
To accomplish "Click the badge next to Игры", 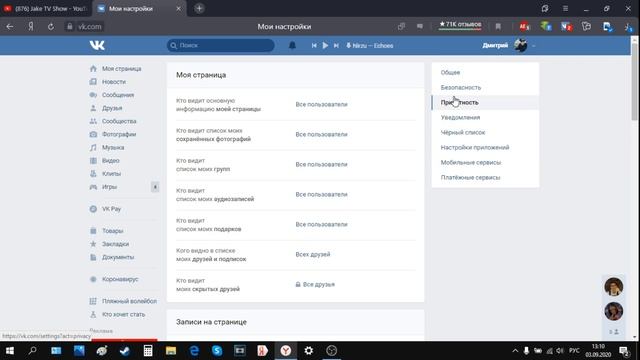I will coord(155,187).
